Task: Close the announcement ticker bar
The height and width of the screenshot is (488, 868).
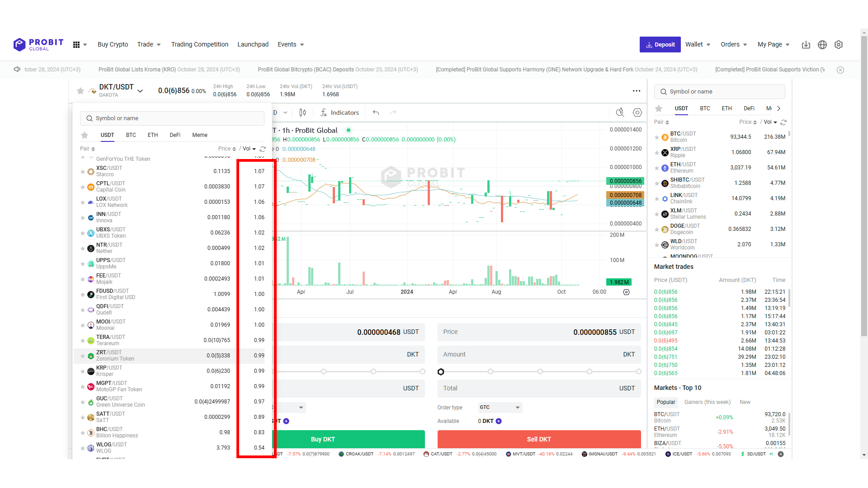Action: [840, 70]
